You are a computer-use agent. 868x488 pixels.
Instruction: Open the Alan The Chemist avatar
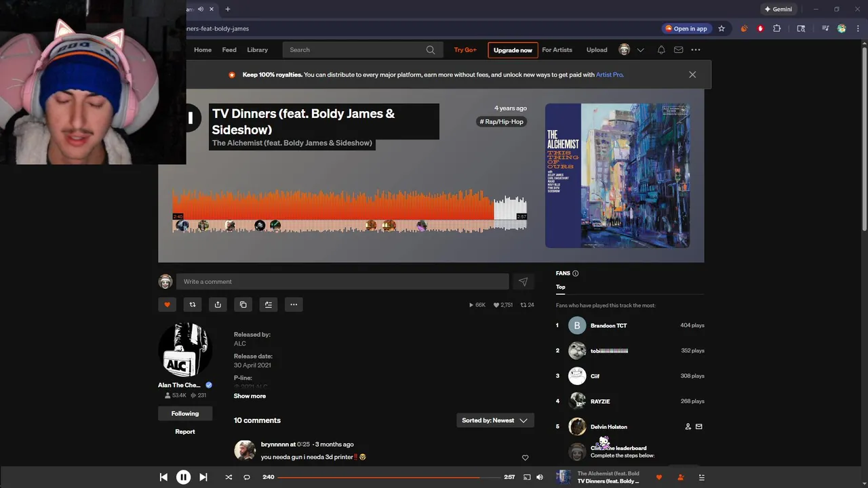click(185, 350)
